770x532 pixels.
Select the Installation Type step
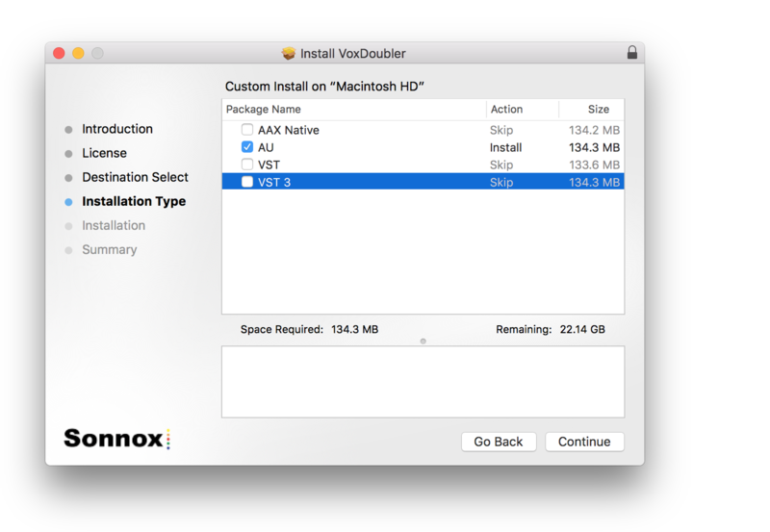point(134,201)
